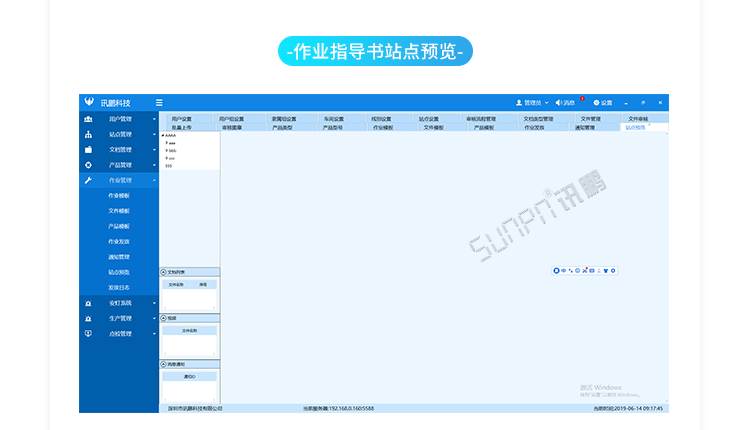
Task: Click the first icon on floating toolbar
Action: pos(556,271)
